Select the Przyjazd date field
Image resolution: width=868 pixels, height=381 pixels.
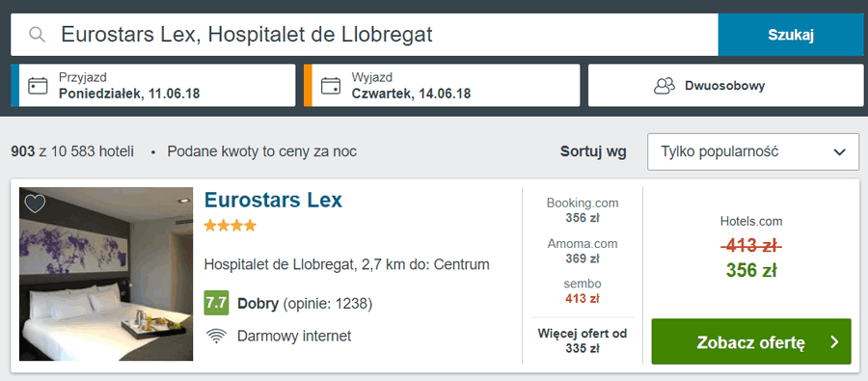pyautogui.click(x=153, y=85)
